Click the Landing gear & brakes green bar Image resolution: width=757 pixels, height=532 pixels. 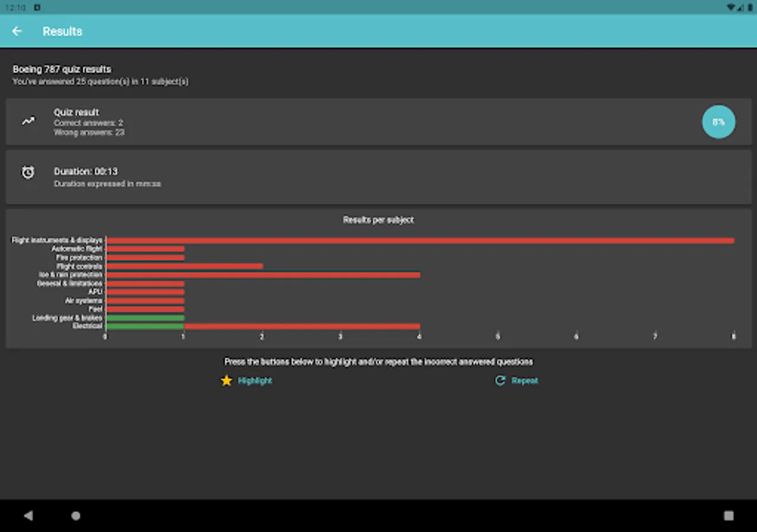(x=145, y=318)
